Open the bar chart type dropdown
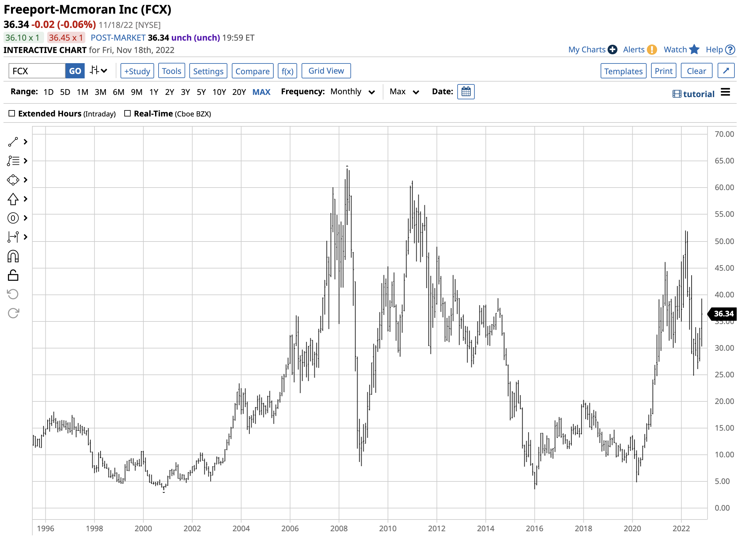The width and height of the screenshot is (756, 549). 99,71
